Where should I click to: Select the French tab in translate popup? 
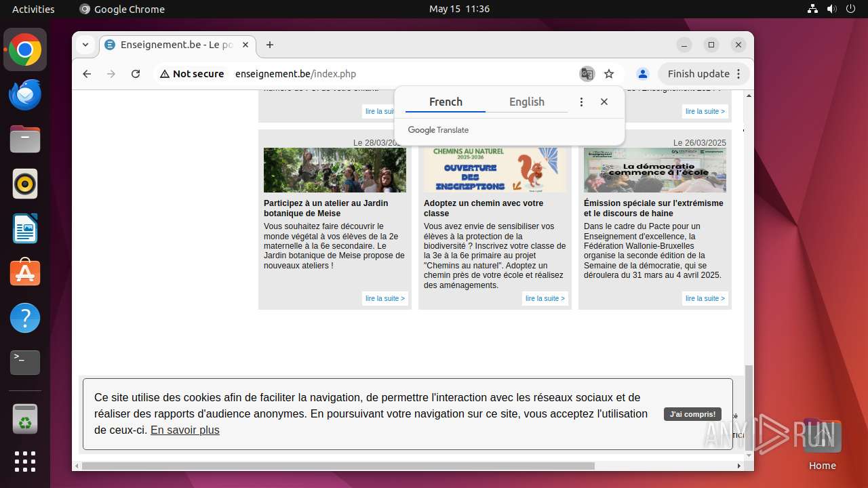coord(446,102)
